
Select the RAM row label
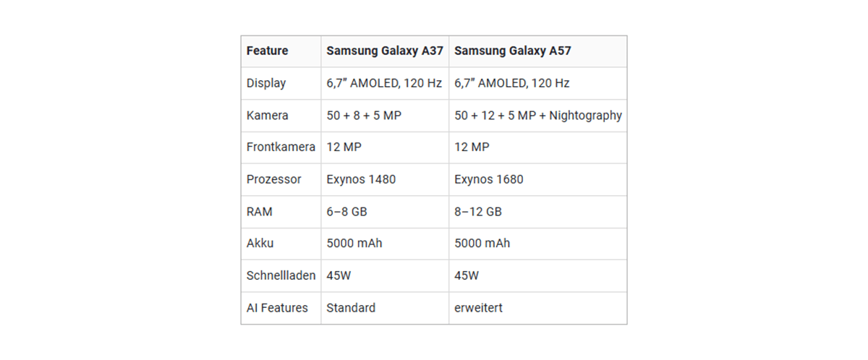click(x=260, y=212)
